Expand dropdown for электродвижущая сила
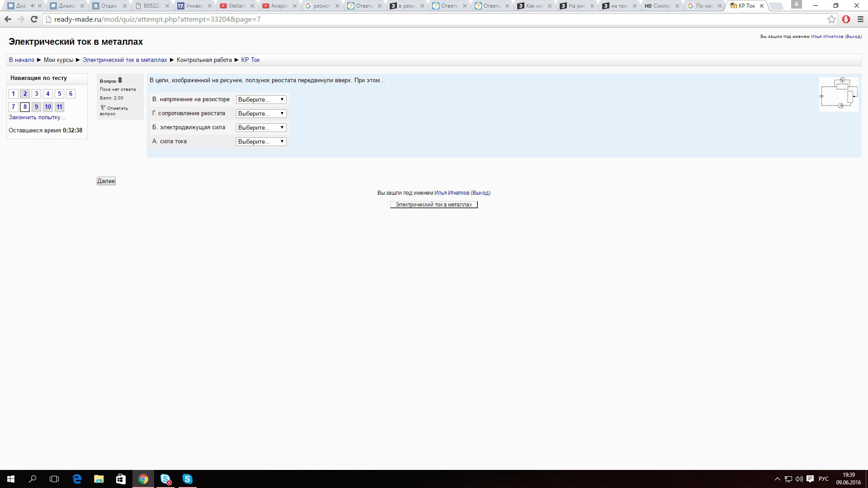 coord(261,127)
